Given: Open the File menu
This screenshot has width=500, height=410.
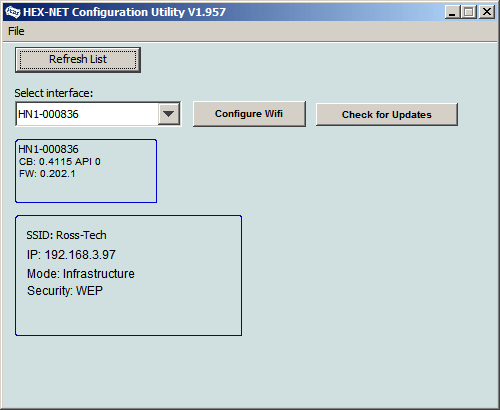Looking at the screenshot, I should click(x=16, y=31).
